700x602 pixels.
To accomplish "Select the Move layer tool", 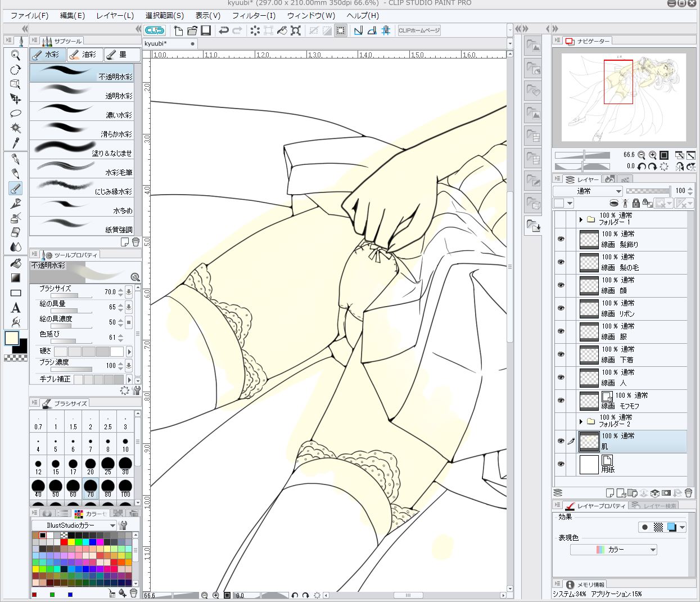I will pos(16,99).
